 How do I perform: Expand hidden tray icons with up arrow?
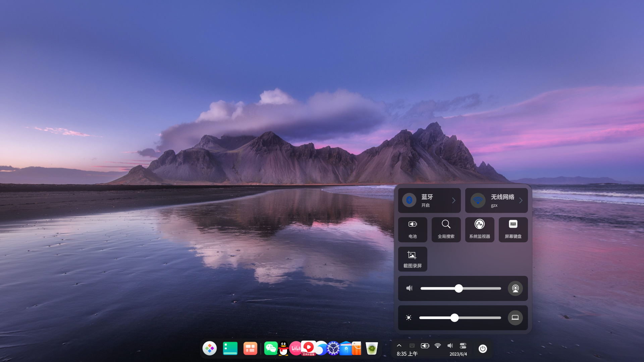pyautogui.click(x=399, y=346)
